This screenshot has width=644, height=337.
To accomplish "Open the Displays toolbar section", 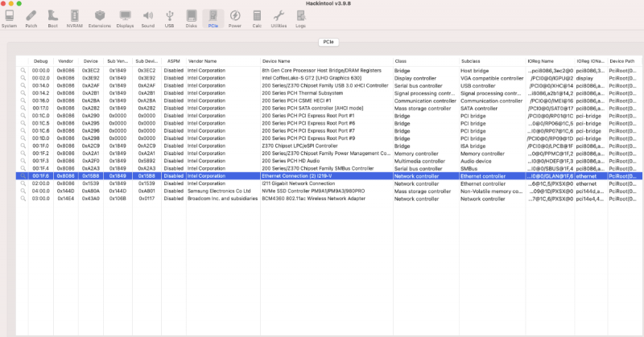I will coord(125,18).
